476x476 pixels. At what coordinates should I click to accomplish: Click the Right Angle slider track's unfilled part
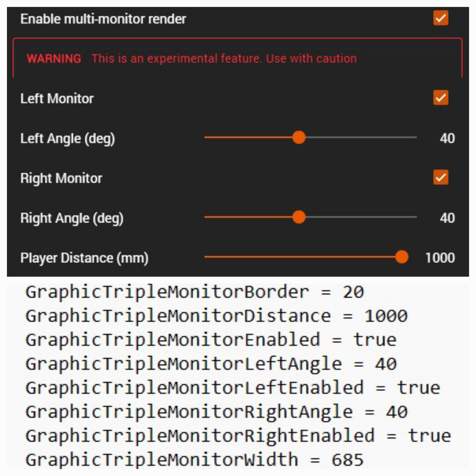point(361,217)
